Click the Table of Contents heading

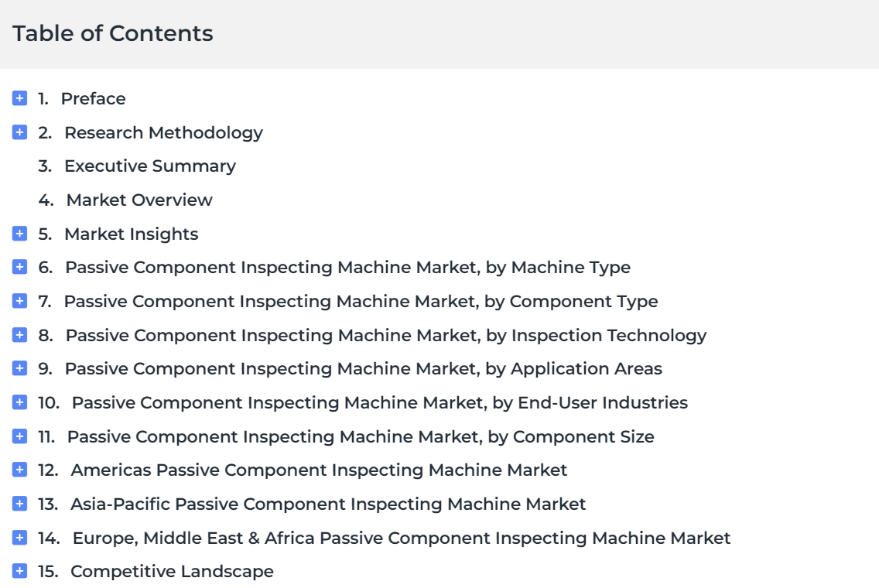click(113, 33)
